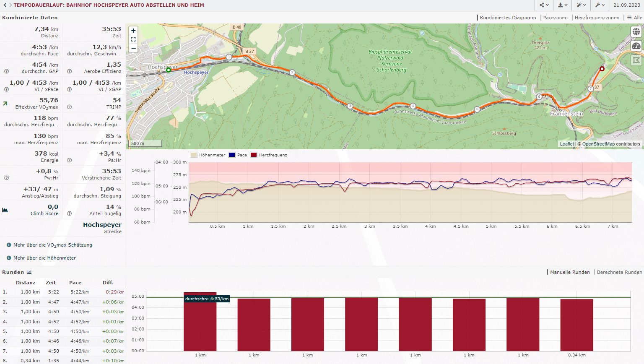Fit map to route bounds
This screenshot has height=364, width=644.
tap(133, 39)
